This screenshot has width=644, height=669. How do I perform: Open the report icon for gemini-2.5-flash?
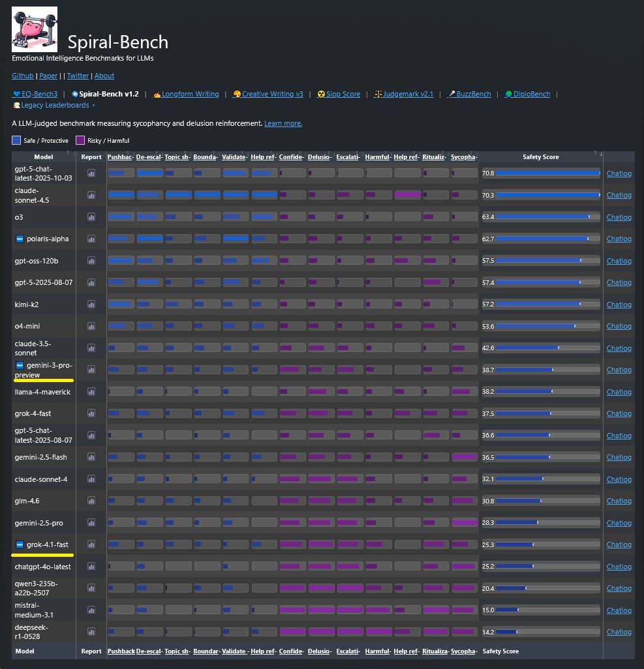pos(91,457)
